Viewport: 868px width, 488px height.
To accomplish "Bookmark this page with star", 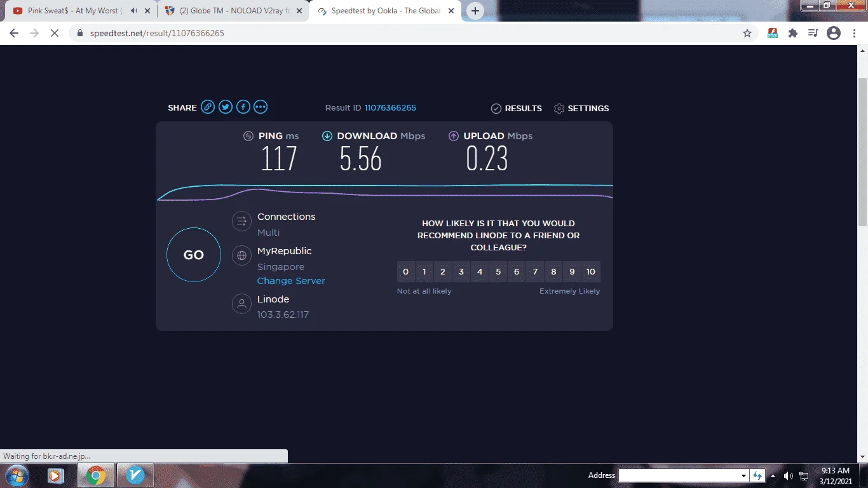I will pyautogui.click(x=747, y=33).
